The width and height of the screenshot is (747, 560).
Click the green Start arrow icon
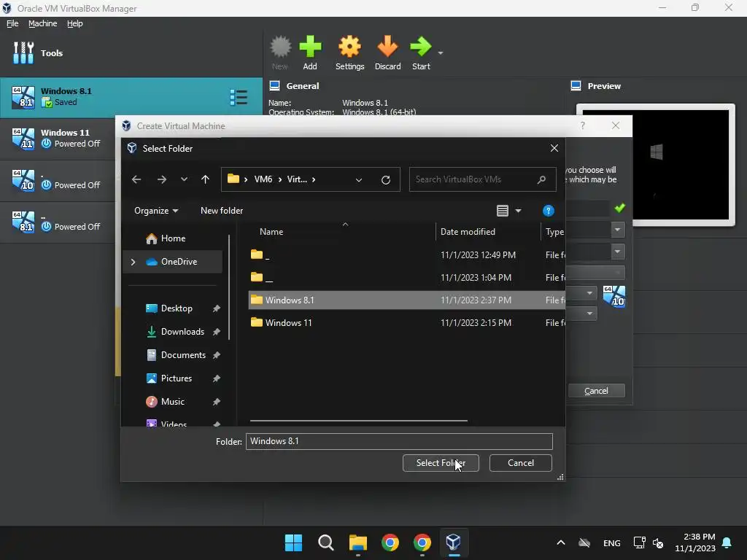click(x=421, y=47)
